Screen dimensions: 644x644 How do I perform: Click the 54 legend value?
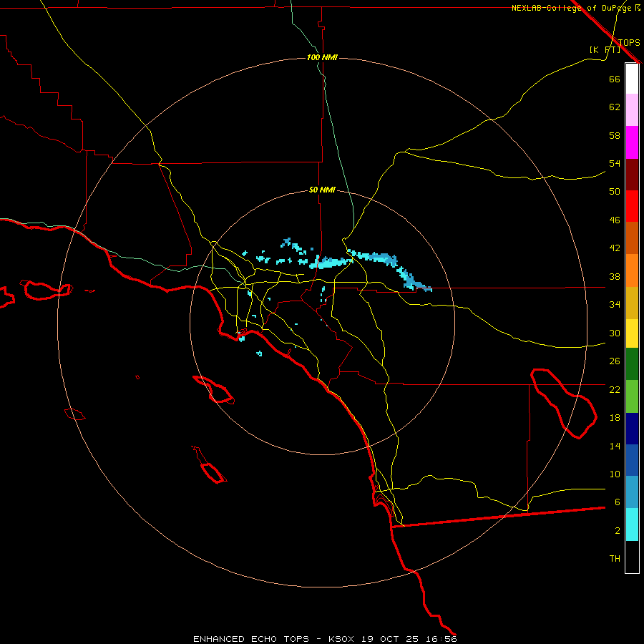615,163
